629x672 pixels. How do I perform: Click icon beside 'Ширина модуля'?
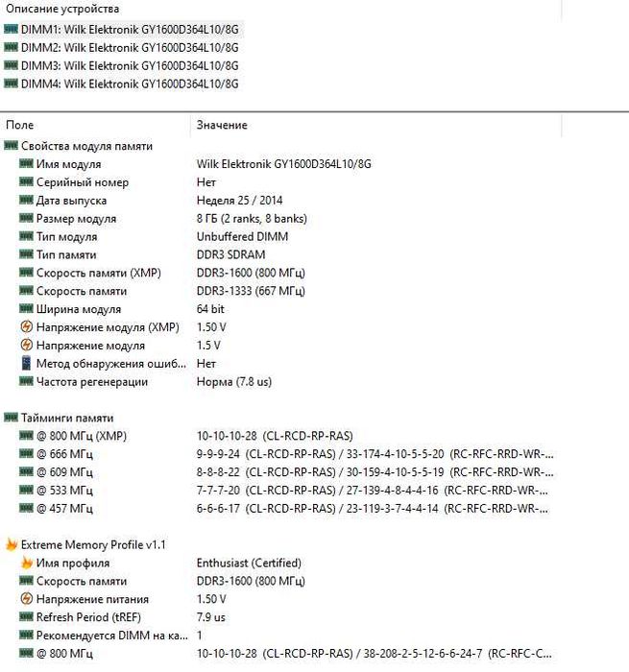point(26,308)
